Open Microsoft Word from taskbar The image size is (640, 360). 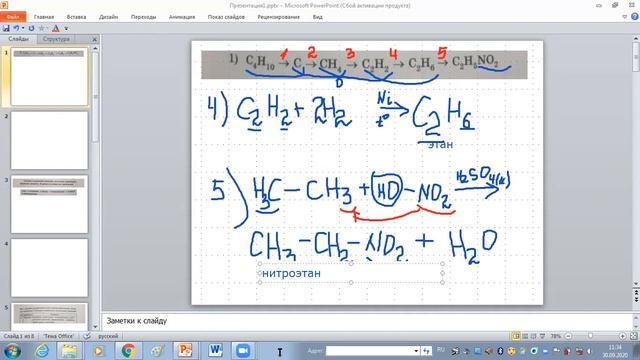[x=215, y=351]
